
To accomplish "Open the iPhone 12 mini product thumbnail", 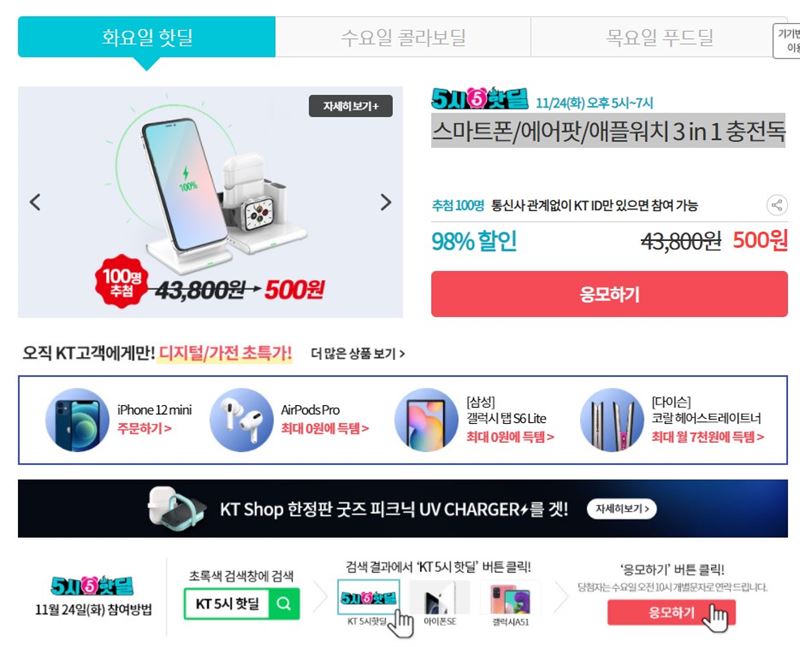I will (78, 420).
